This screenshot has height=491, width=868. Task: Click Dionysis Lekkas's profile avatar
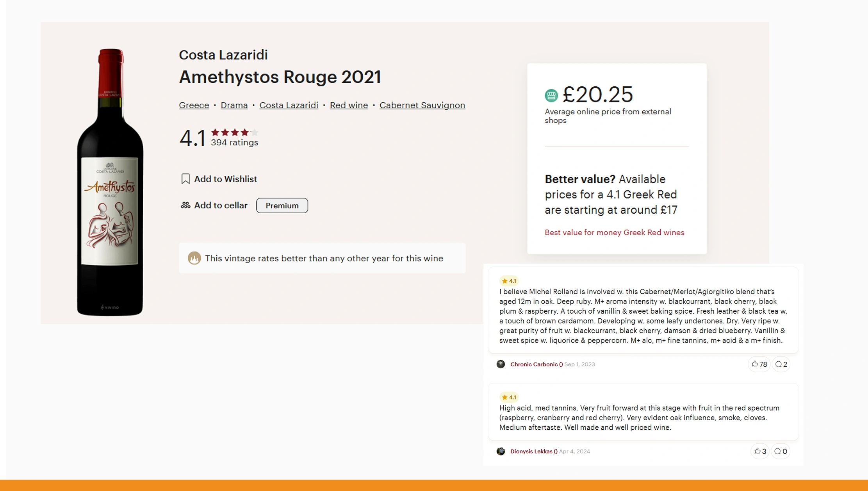point(501,451)
